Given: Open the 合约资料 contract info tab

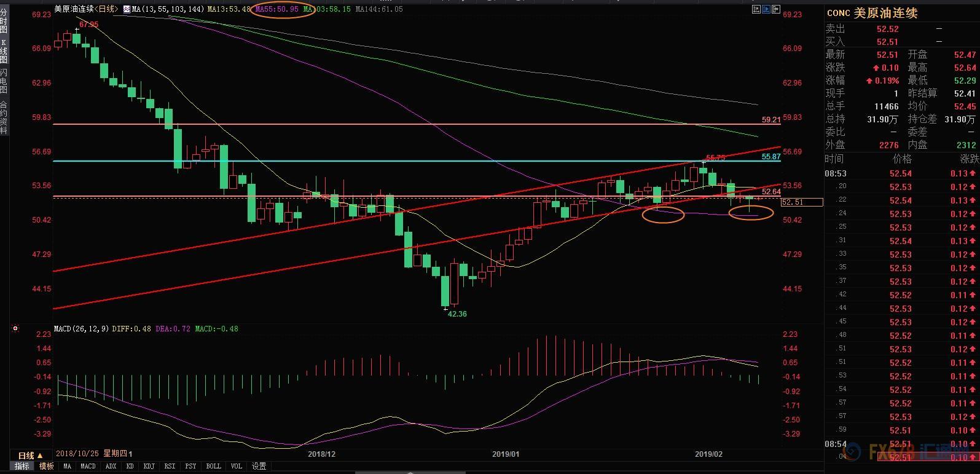Looking at the screenshot, I should pyautogui.click(x=4, y=117).
